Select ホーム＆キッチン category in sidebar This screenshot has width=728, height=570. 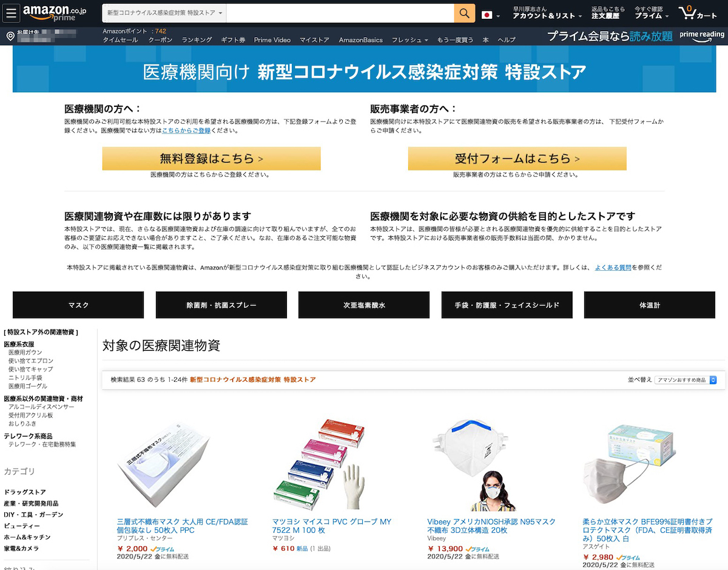click(x=27, y=537)
